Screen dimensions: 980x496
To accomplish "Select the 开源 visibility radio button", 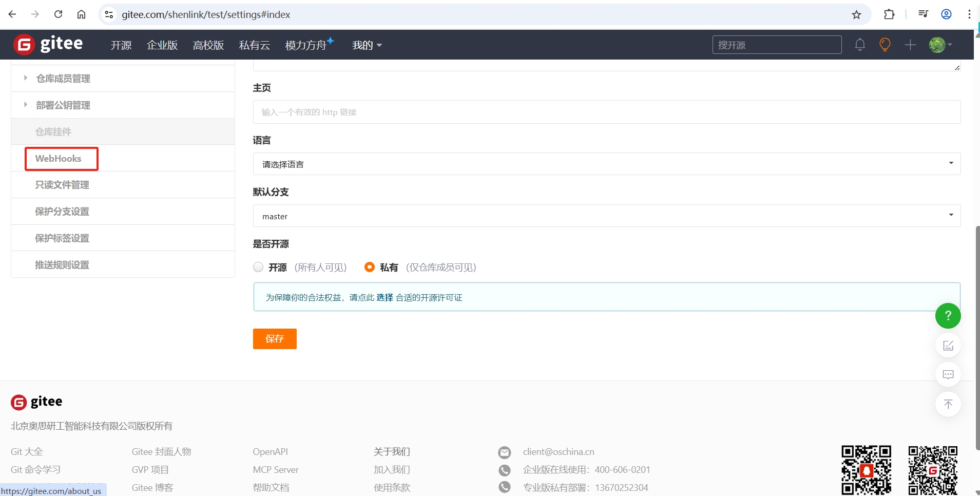I will tap(258, 267).
